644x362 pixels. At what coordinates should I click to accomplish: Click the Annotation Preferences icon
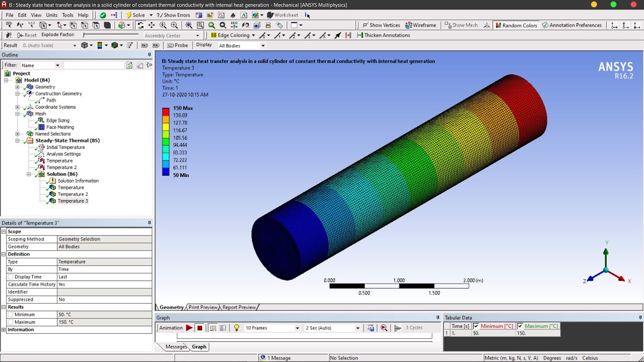(545, 25)
